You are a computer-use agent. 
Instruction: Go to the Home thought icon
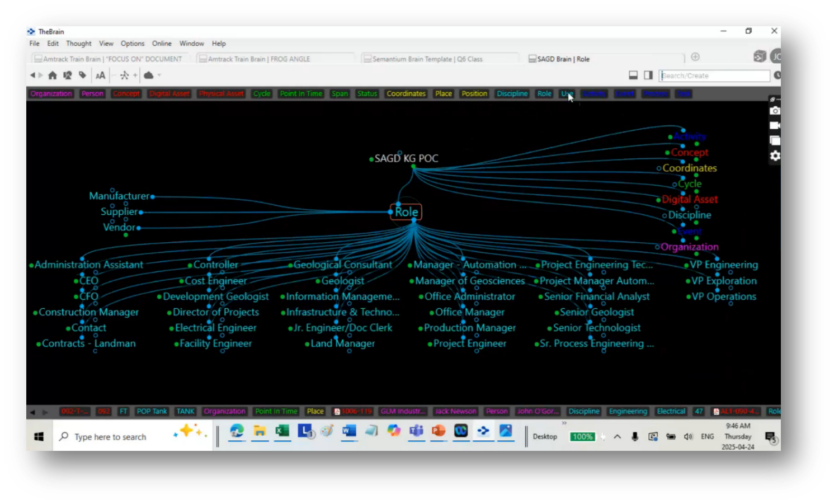click(53, 75)
